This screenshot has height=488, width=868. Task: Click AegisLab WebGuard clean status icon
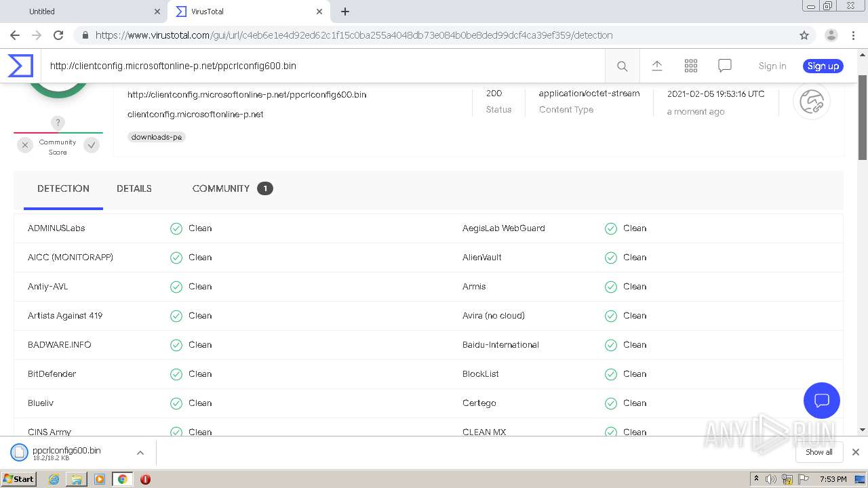tap(611, 228)
